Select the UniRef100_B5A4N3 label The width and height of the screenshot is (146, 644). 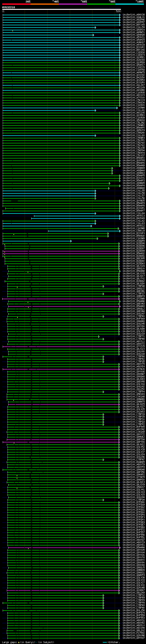[133, 307]
